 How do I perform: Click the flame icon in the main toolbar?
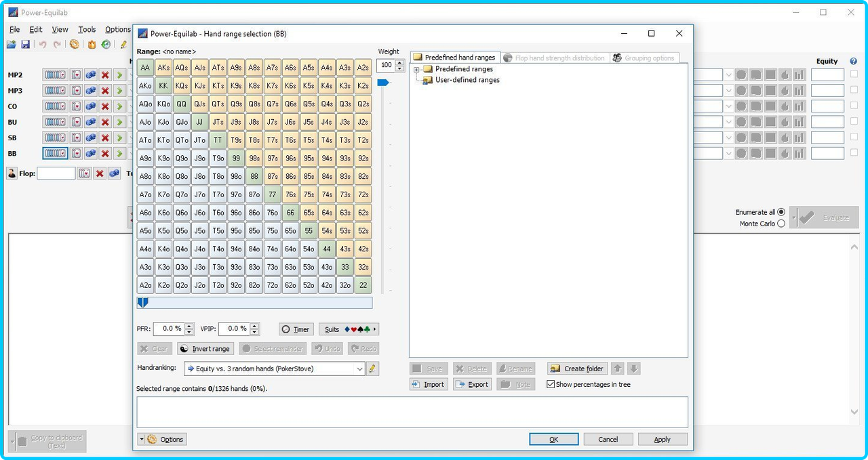[92, 44]
